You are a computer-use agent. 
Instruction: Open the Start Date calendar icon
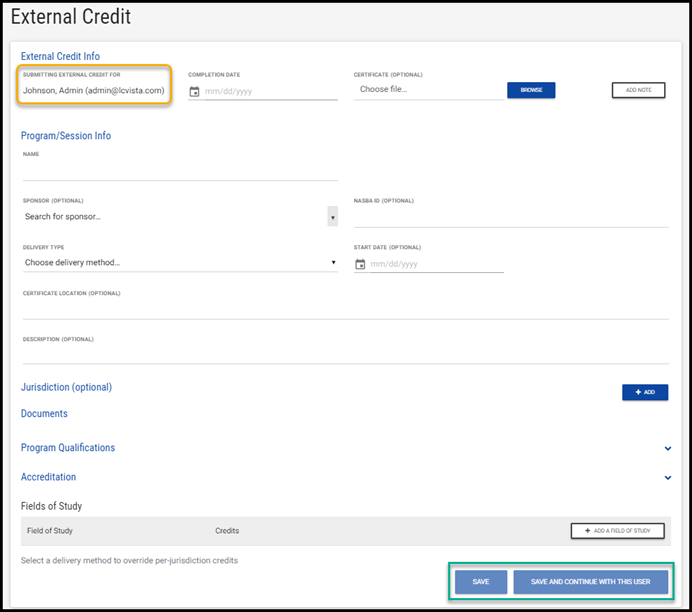(361, 264)
